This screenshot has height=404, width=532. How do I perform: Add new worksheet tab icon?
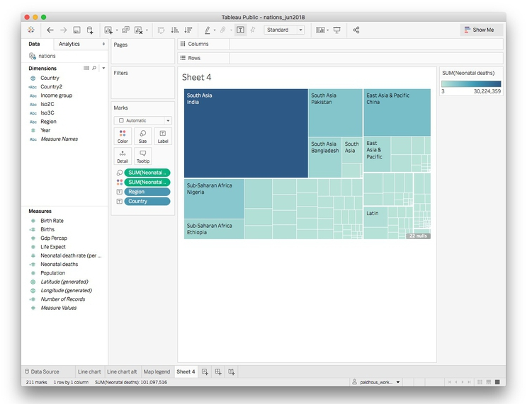point(205,371)
